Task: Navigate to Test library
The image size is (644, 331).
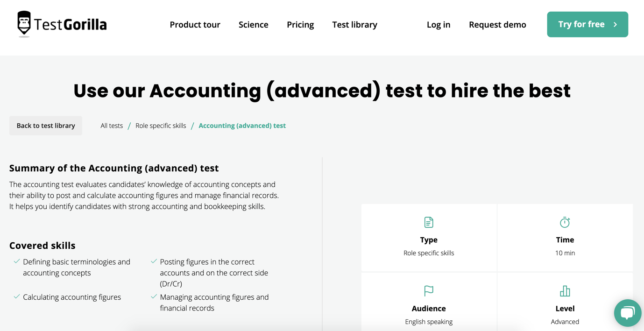Action: pos(354,25)
